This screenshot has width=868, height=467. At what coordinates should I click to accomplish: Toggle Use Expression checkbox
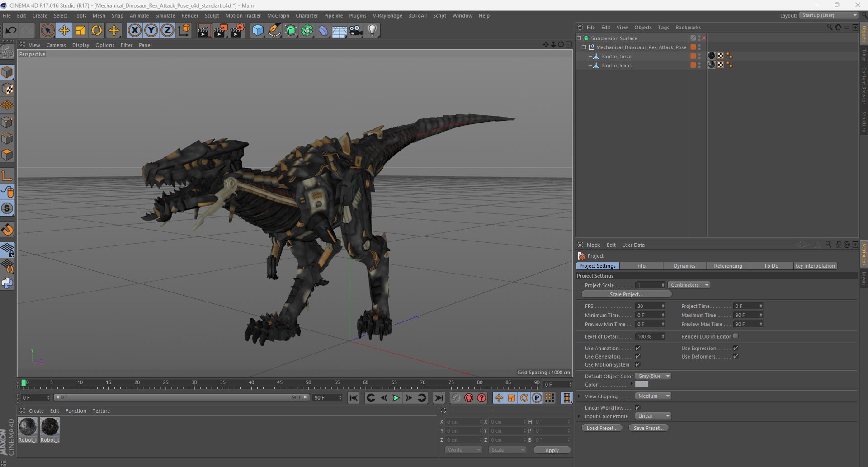(x=736, y=348)
